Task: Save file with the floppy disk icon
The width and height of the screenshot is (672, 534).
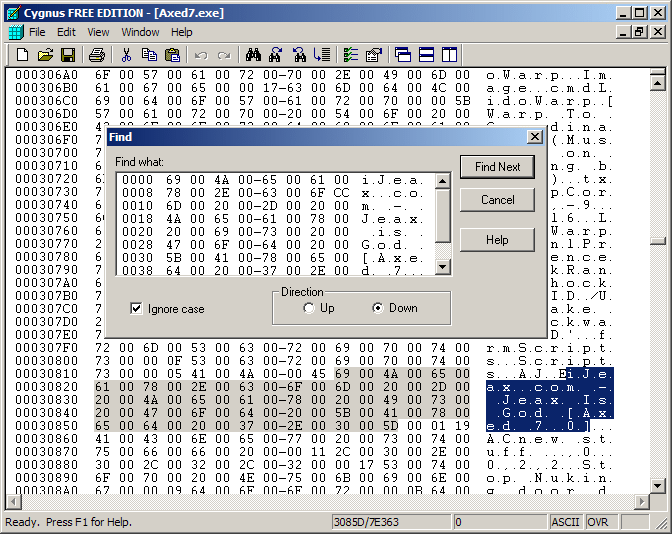Action: coord(68,55)
